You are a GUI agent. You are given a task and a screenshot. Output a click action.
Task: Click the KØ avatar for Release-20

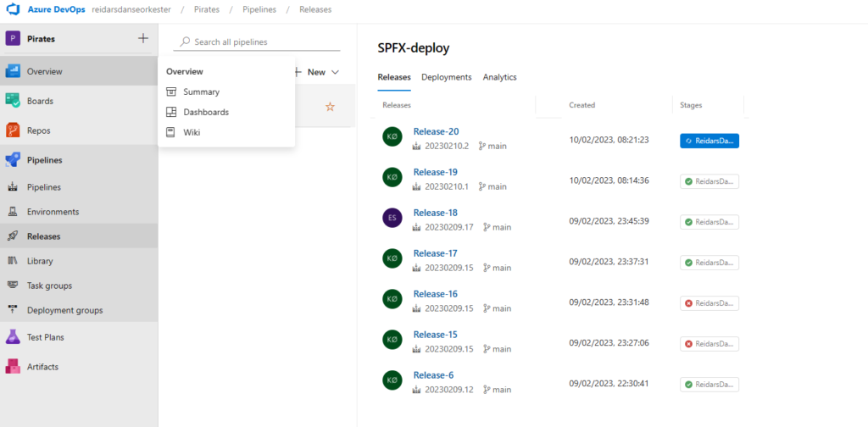[x=392, y=136]
